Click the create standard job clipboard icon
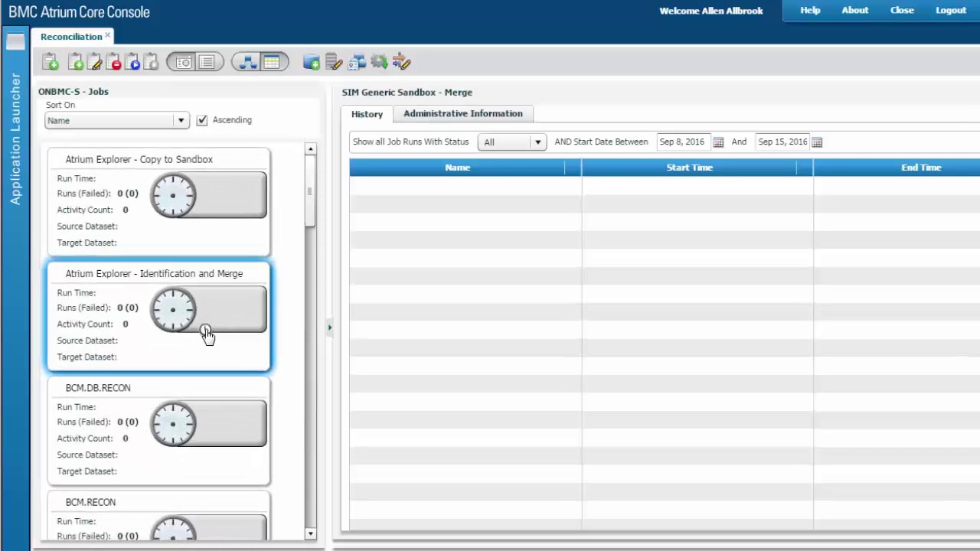 pos(51,62)
